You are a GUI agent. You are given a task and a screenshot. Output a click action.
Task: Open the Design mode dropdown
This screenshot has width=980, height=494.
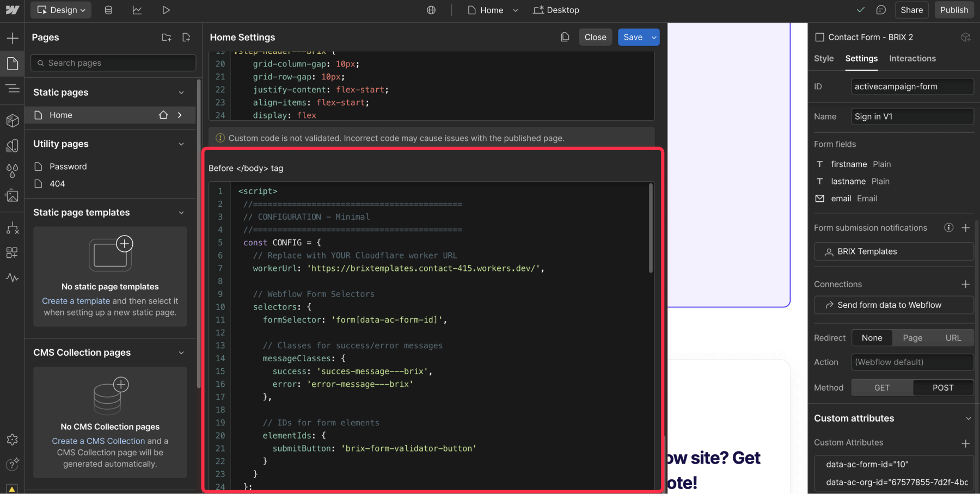(x=61, y=10)
